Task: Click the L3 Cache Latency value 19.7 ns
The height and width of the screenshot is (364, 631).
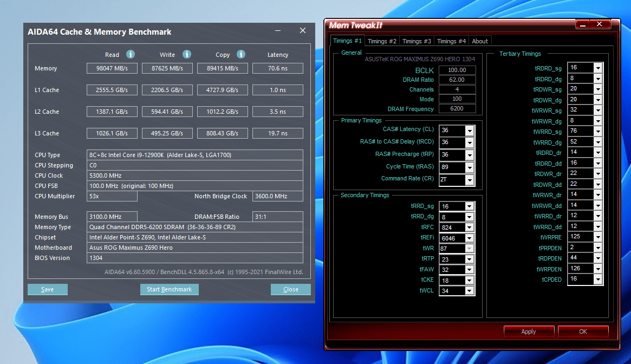Action: [278, 133]
